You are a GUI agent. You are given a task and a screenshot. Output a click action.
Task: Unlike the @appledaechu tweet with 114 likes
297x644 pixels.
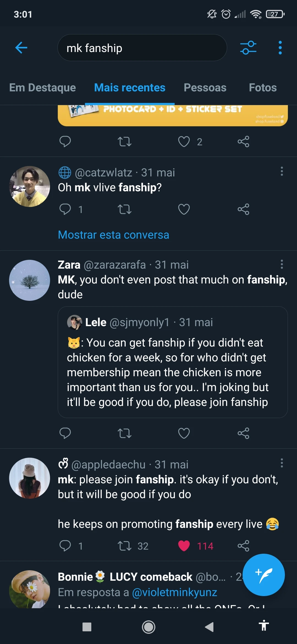(184, 546)
